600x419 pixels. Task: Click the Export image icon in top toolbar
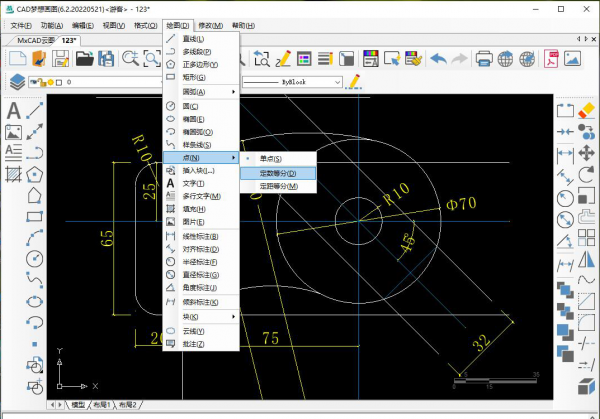point(572,59)
